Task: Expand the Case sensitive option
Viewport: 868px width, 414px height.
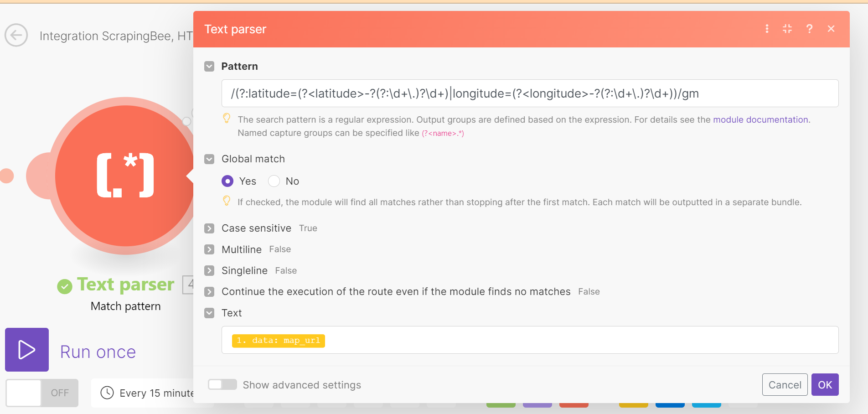Action: pos(209,228)
